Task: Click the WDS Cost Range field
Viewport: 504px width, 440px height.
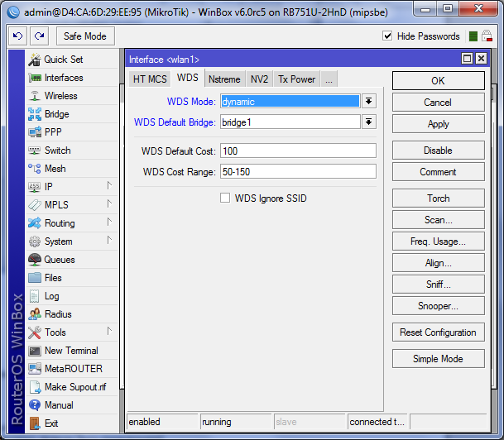Action: tap(298, 171)
